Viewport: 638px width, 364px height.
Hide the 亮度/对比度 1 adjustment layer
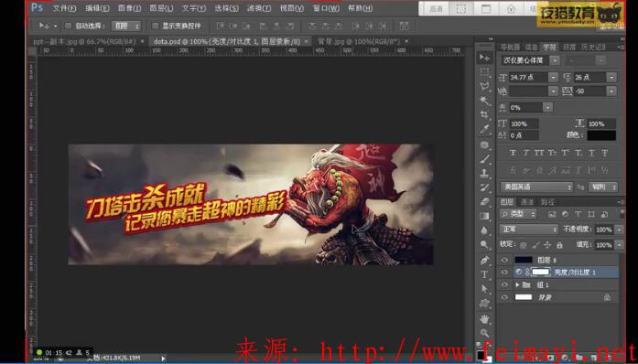click(504, 272)
